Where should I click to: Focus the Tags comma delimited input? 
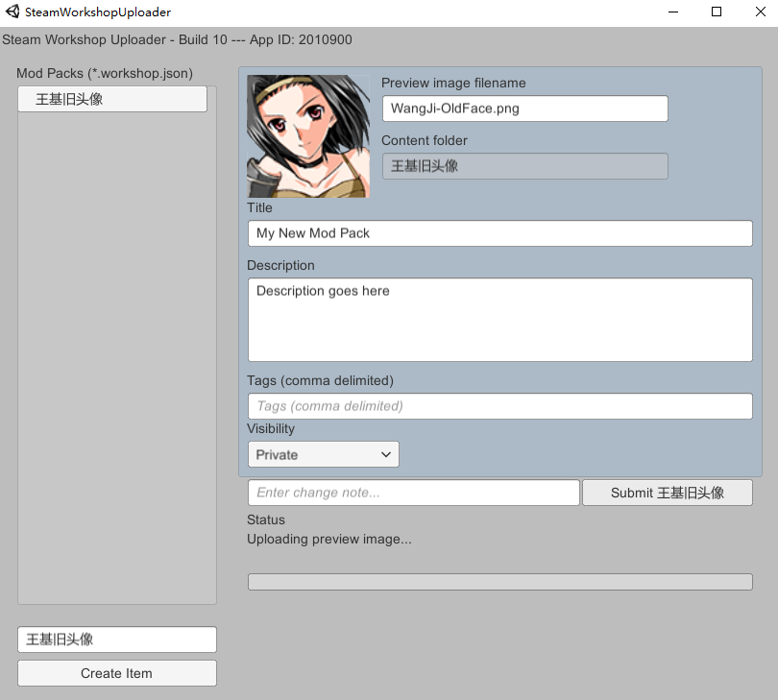coord(500,406)
